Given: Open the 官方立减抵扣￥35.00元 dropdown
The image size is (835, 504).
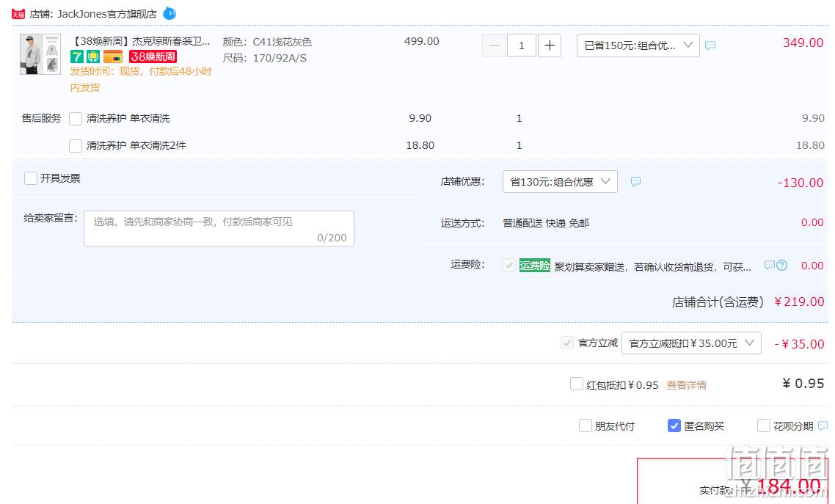Looking at the screenshot, I should (691, 343).
